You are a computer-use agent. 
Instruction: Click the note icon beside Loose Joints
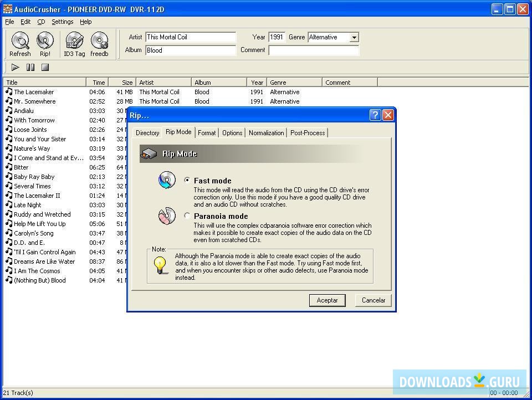point(9,129)
